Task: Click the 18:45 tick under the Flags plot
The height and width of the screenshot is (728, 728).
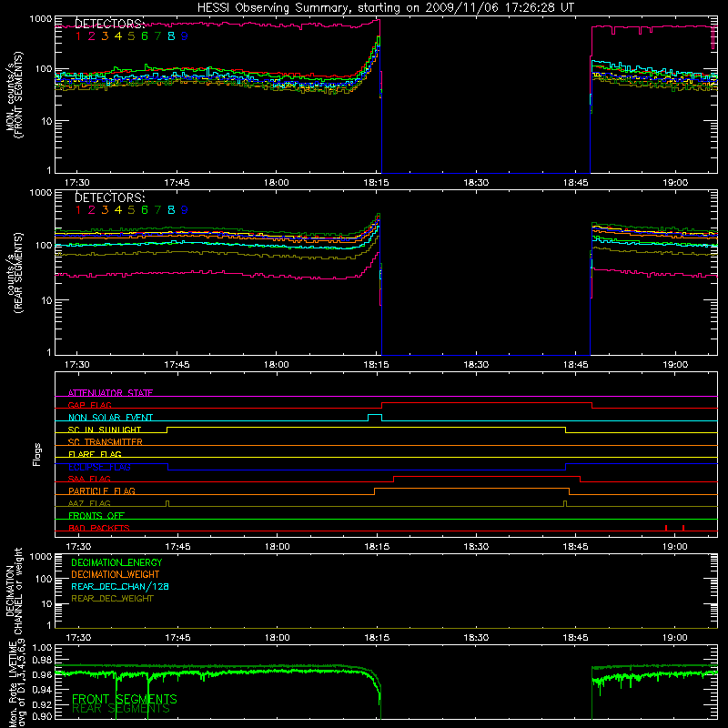Action: pyautogui.click(x=575, y=547)
